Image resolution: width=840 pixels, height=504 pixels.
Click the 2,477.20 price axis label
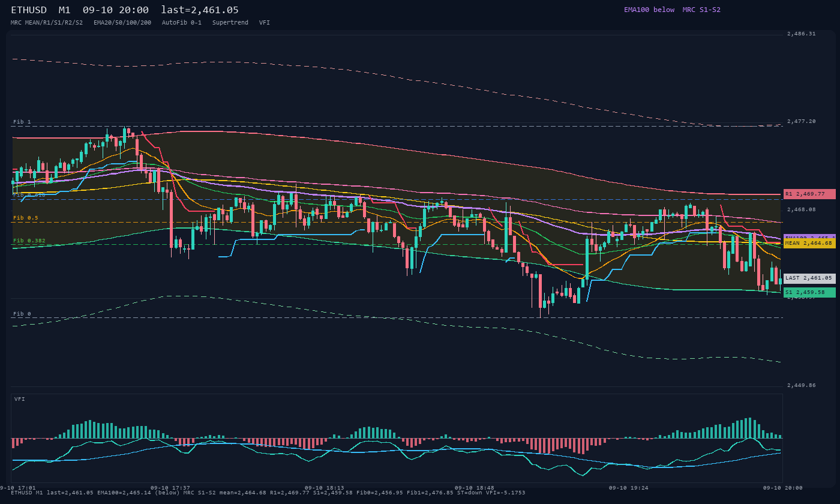tap(802, 121)
